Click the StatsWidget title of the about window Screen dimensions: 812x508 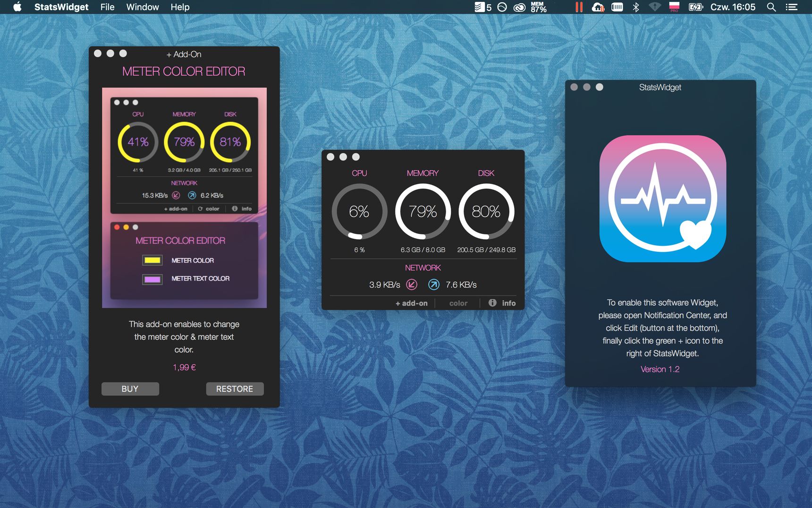coord(660,87)
